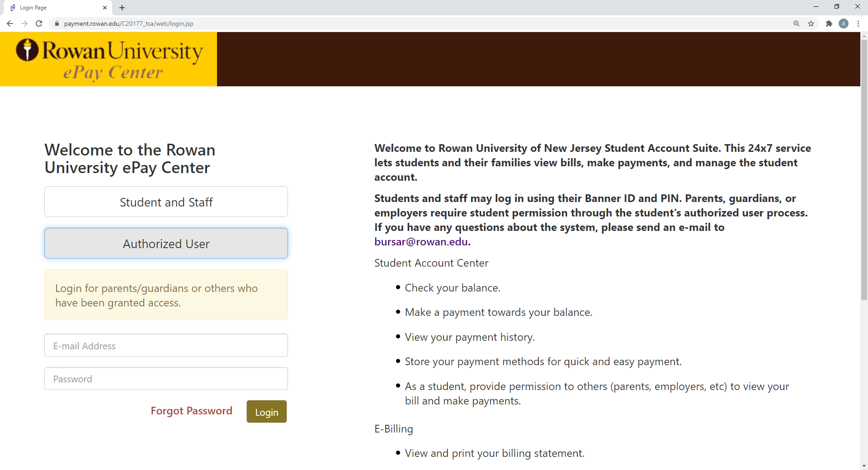
Task: Select the Student and Staff login option
Action: click(x=166, y=202)
